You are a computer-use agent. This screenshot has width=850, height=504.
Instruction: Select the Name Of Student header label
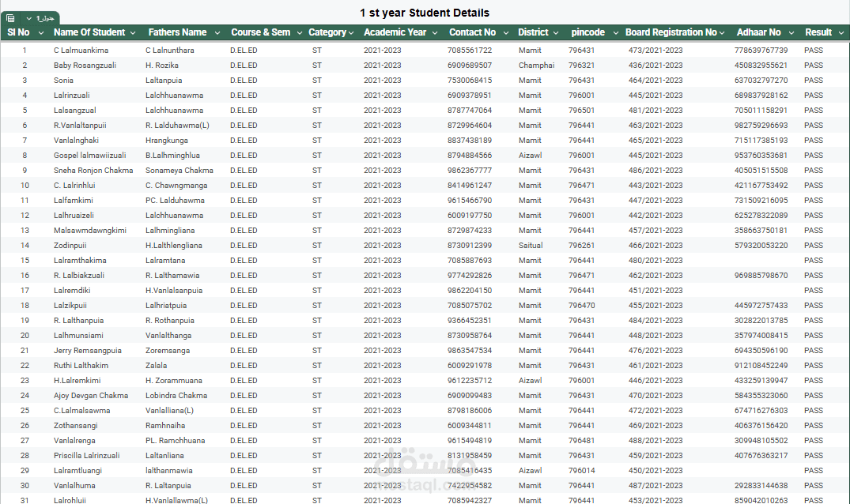click(89, 32)
